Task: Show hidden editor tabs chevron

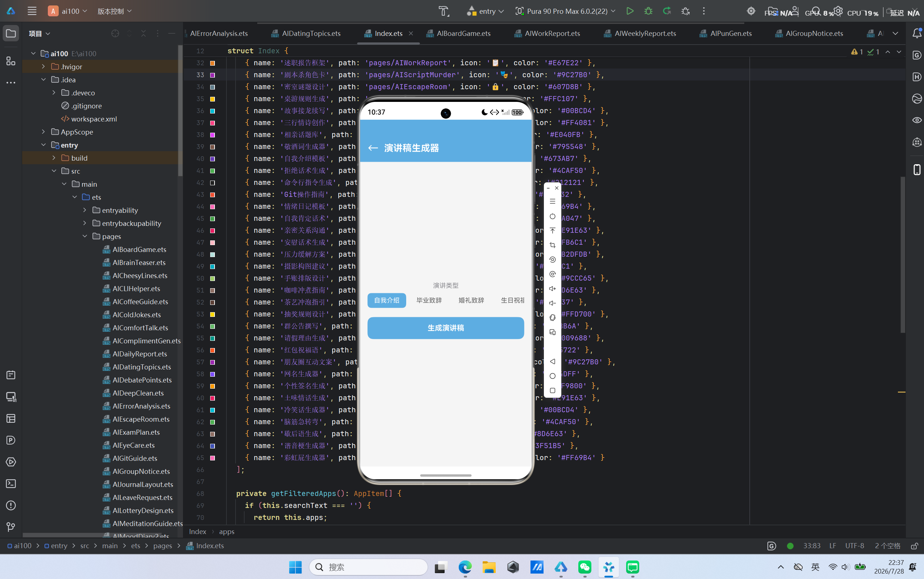Action: pyautogui.click(x=895, y=33)
